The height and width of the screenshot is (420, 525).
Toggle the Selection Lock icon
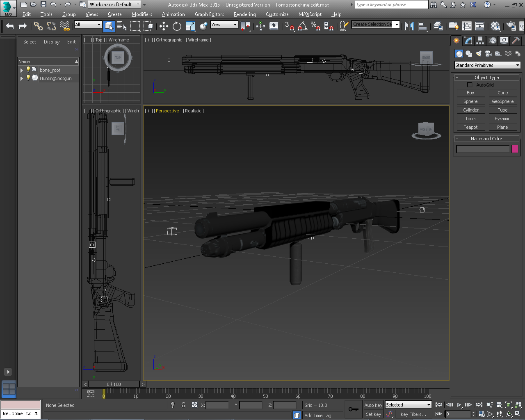click(x=183, y=405)
